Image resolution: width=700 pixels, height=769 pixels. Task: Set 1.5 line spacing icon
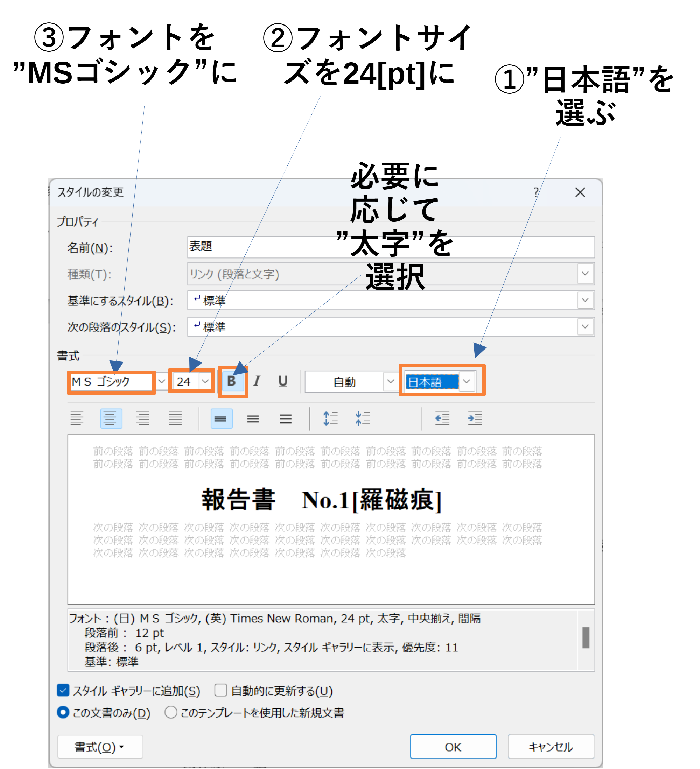[x=253, y=419]
